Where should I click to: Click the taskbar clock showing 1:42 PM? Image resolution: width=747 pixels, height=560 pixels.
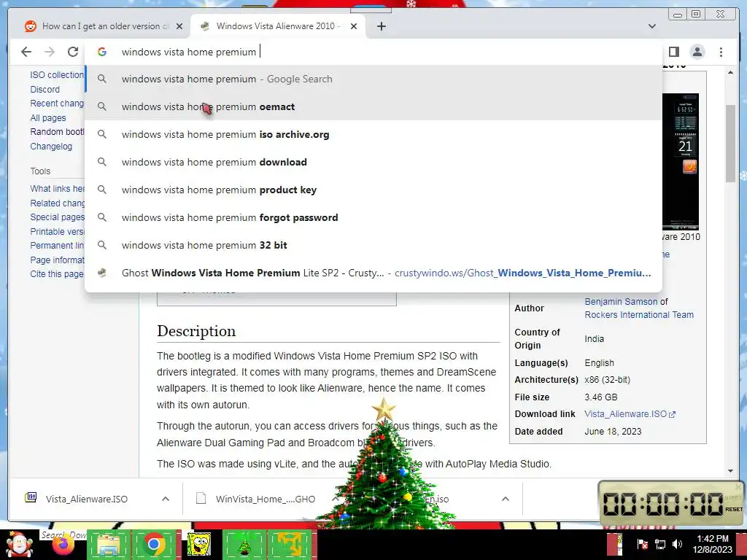pyautogui.click(x=712, y=544)
